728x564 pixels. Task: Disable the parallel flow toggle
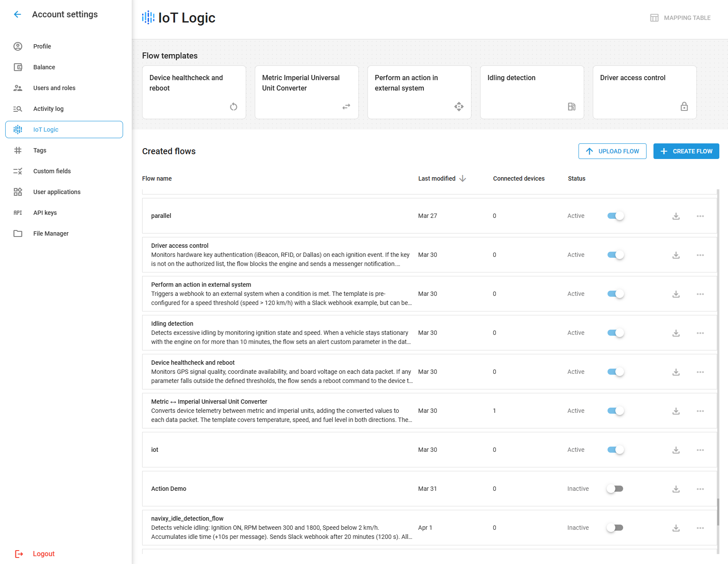click(615, 216)
